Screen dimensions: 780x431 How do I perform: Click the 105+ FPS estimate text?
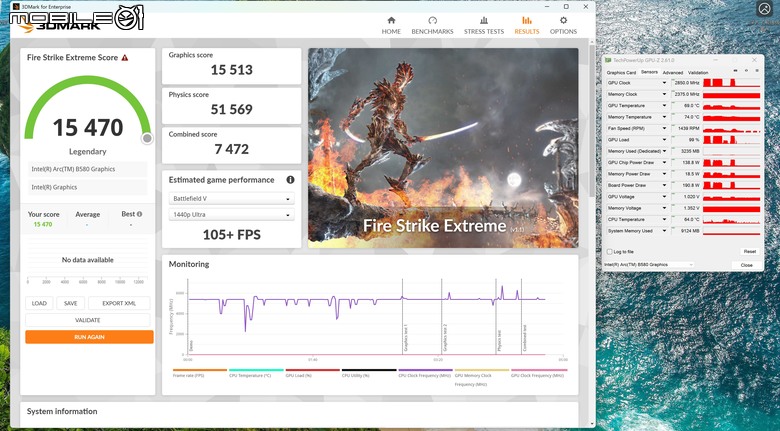pos(231,235)
